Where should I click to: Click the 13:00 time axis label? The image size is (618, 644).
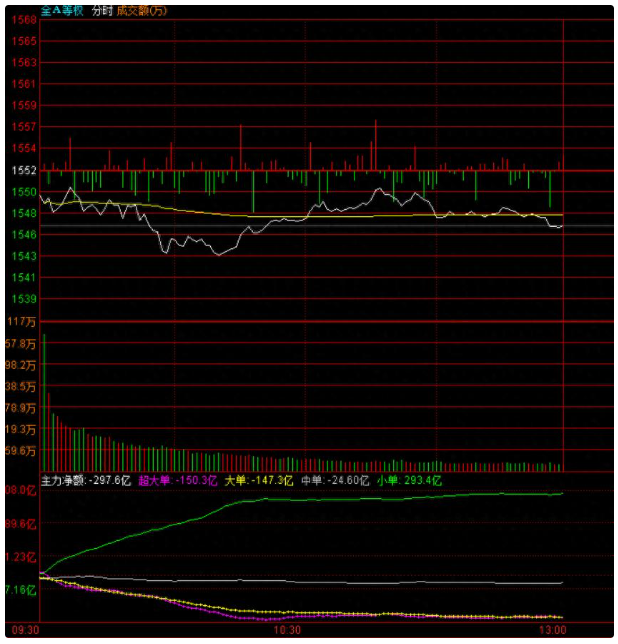[x=551, y=631]
